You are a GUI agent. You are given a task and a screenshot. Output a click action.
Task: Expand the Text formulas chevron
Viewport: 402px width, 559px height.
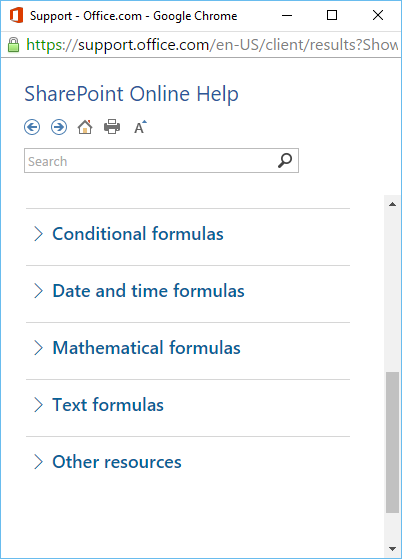click(38, 405)
